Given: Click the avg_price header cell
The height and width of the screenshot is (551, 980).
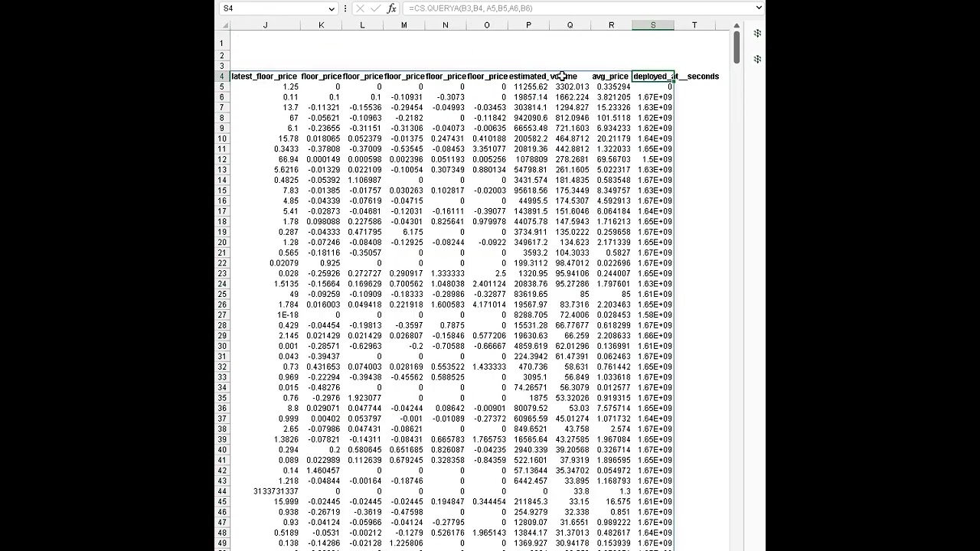Looking at the screenshot, I should click(611, 77).
